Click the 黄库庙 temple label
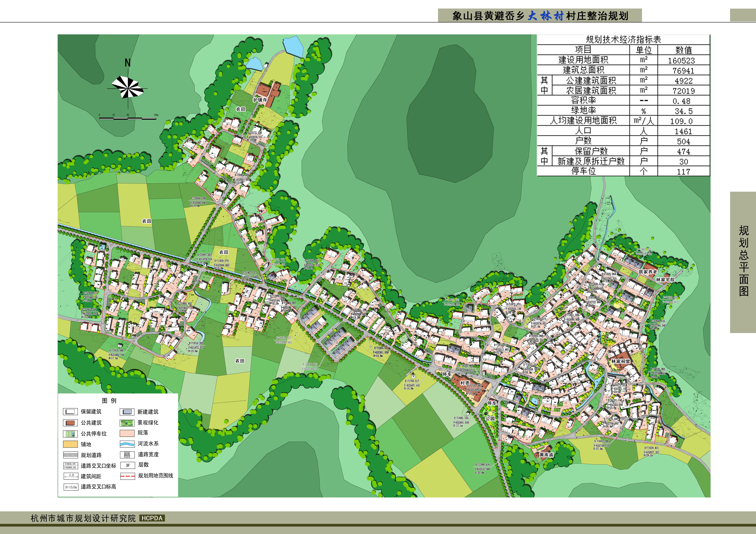The image size is (756, 534). [546, 455]
